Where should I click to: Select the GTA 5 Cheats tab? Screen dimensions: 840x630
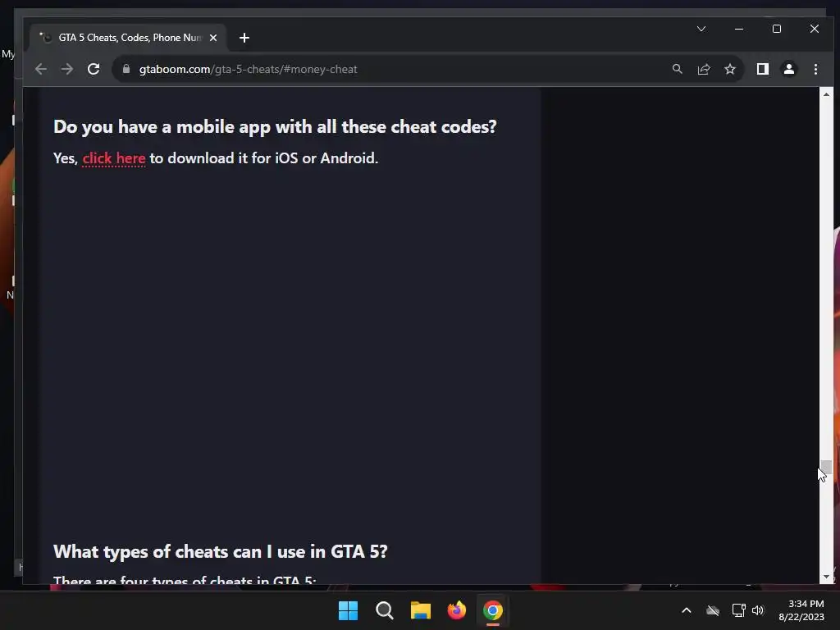tap(129, 38)
